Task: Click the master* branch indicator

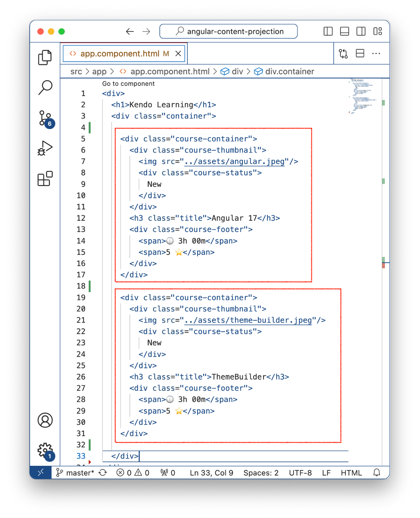Action: point(75,473)
